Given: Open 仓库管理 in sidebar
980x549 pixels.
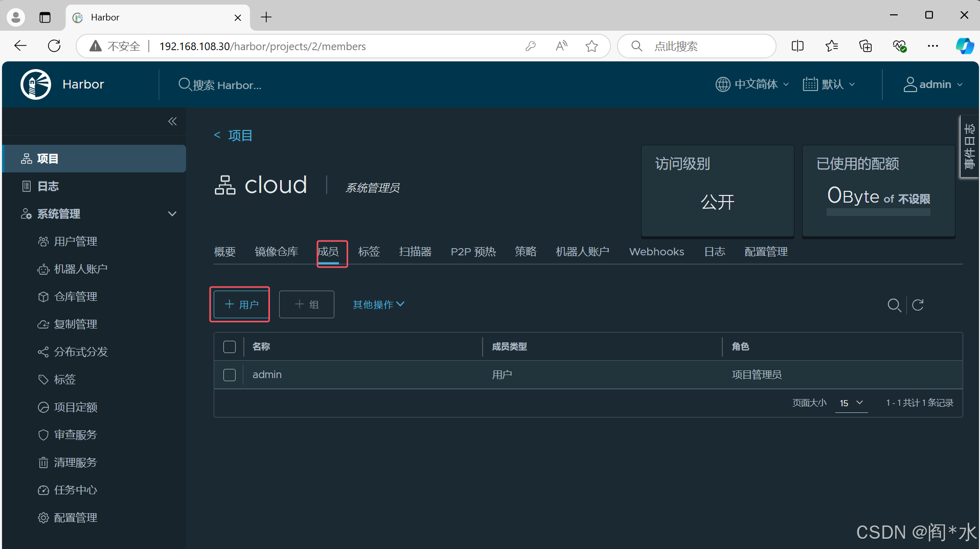Looking at the screenshot, I should (67, 297).
